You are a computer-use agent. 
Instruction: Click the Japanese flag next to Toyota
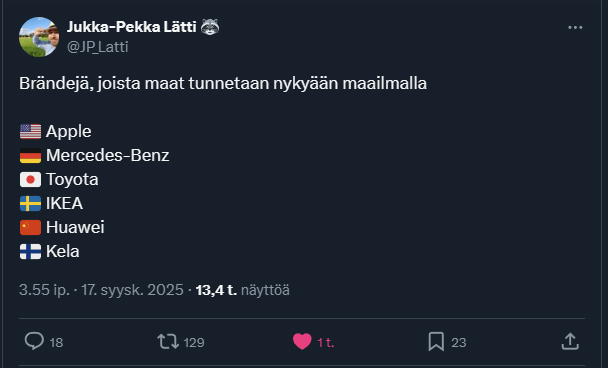31,180
